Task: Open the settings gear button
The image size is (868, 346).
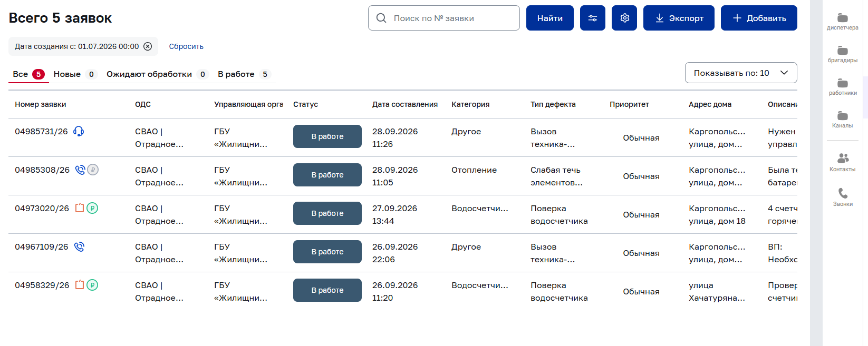Action: coord(624,18)
